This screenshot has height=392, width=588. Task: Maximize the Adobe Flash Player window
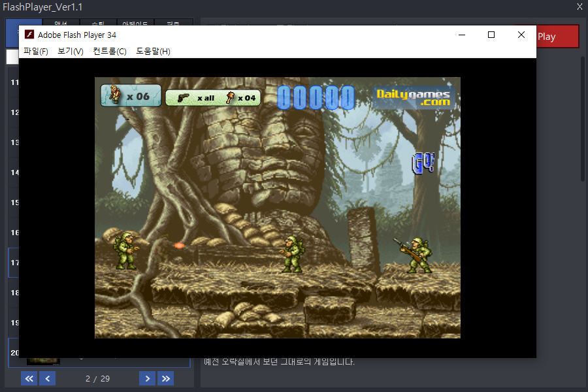pos(491,35)
